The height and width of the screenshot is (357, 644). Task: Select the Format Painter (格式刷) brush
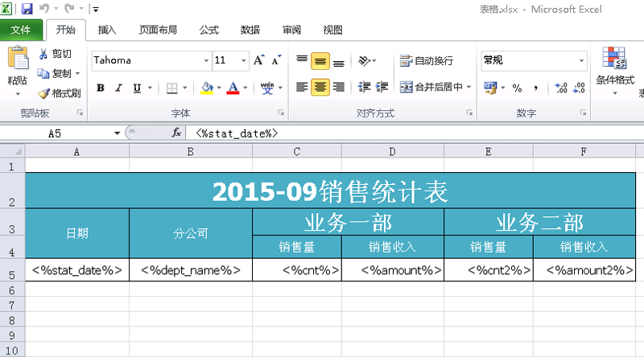[x=43, y=93]
